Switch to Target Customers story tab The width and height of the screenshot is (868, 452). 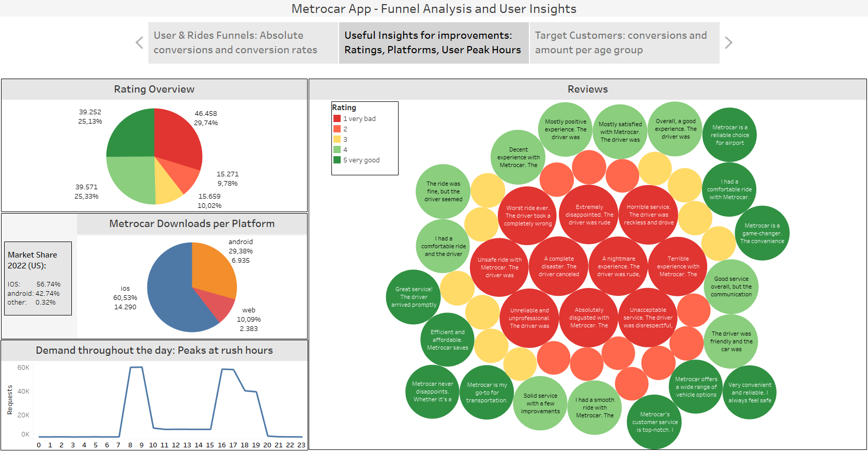point(624,43)
